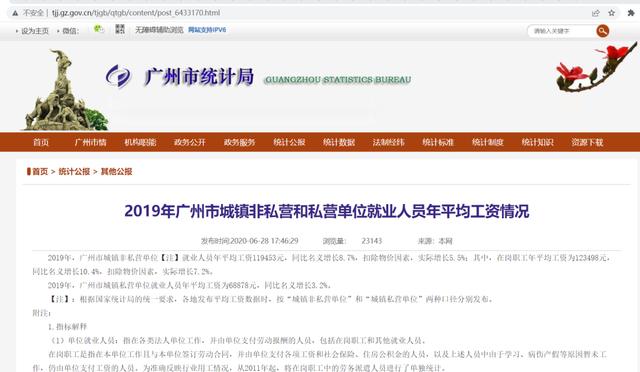Screen dimensions: 640x372
Task: Select 政务公开 in the orange navigation bar
Action: click(x=190, y=142)
